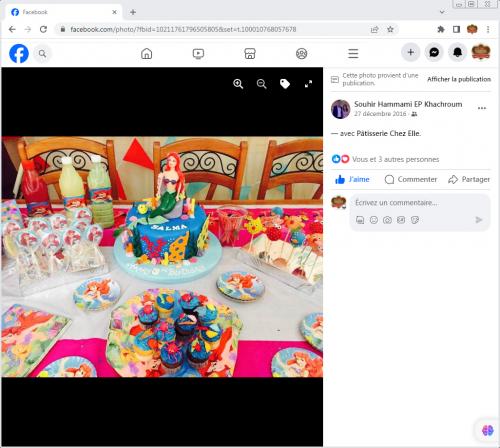Zoom in on the photo
Screen dimensions: 500x448
(238, 84)
